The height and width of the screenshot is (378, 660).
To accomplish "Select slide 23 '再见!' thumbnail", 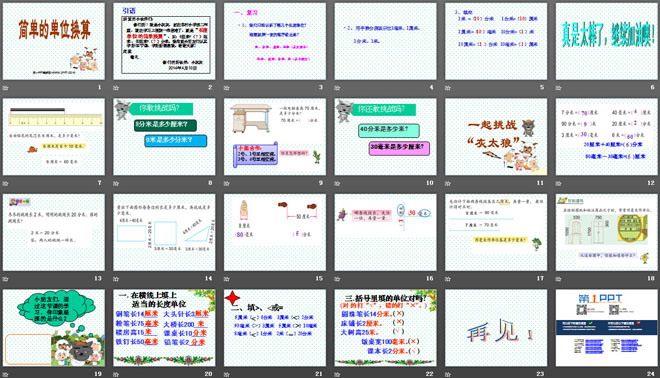I will (x=496, y=328).
